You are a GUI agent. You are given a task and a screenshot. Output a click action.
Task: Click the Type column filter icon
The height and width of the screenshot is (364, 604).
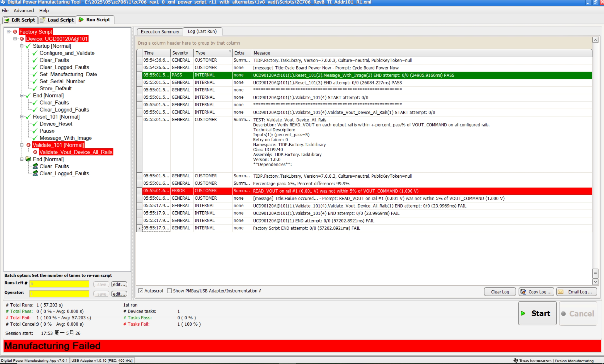click(x=230, y=51)
